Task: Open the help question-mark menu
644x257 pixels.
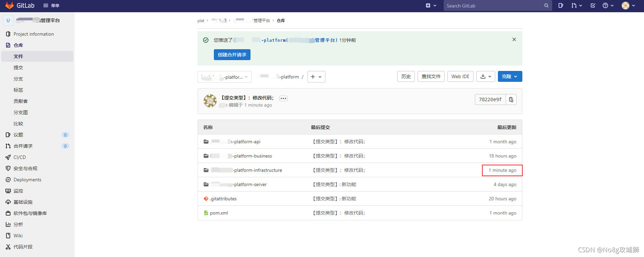Action: click(x=608, y=5)
